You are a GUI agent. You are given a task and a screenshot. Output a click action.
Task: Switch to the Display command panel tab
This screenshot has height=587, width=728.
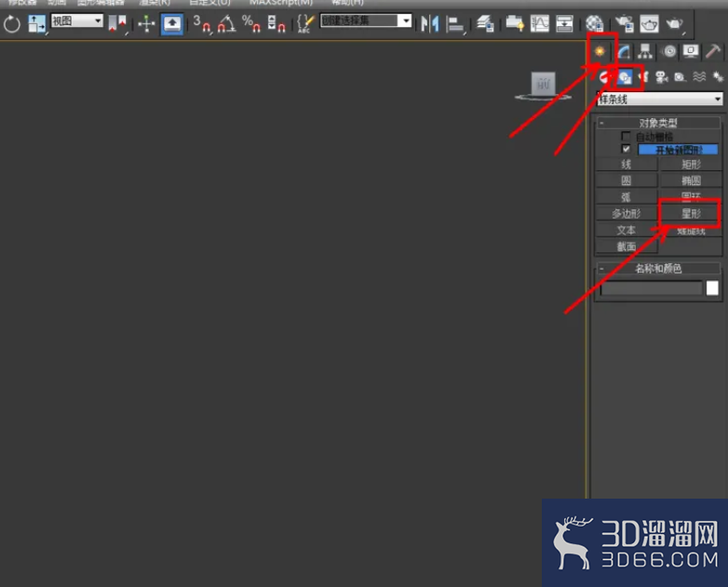click(x=691, y=51)
